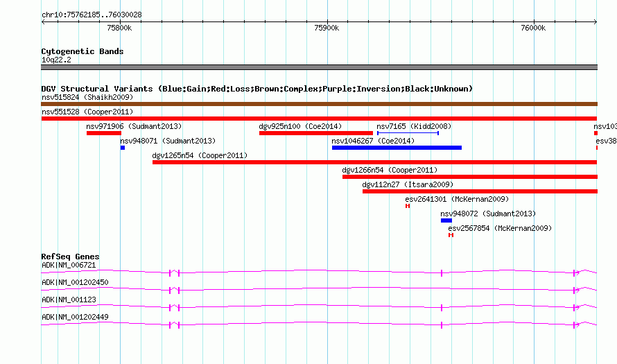Screen dimensions: 617x364
Task: Click the ADK|NM_001123 gene label
Action: (69, 300)
